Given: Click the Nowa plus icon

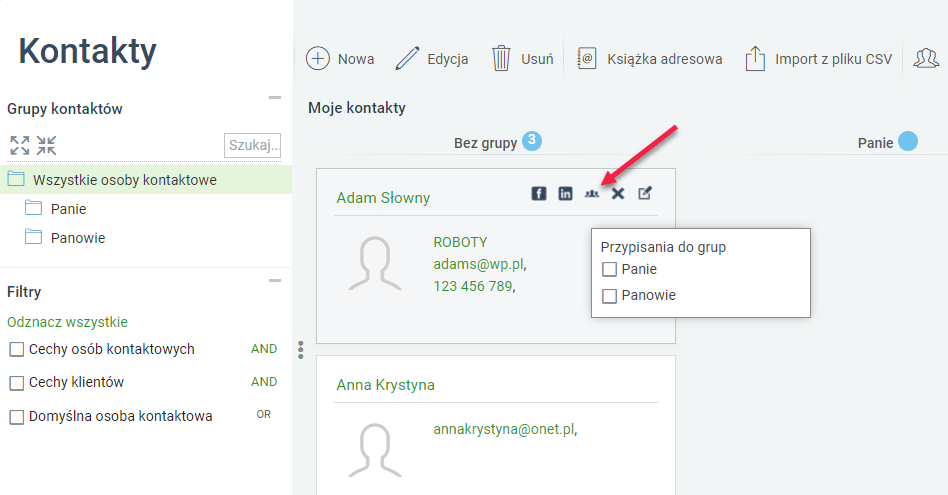Looking at the screenshot, I should click(x=318, y=59).
